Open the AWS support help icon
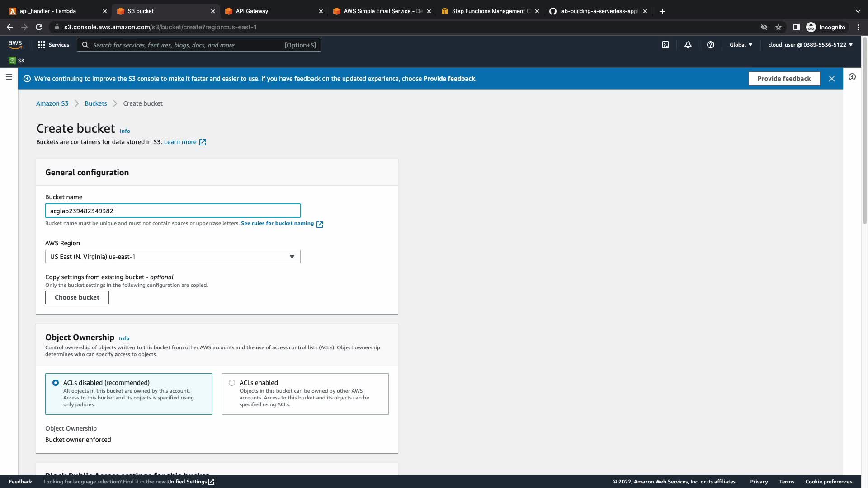868x488 pixels. [710, 45]
